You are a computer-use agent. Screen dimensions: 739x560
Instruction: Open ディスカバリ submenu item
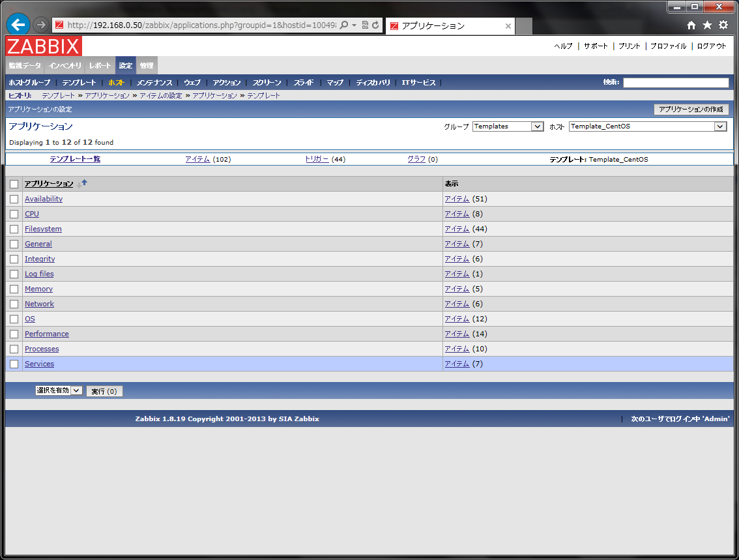coord(373,83)
